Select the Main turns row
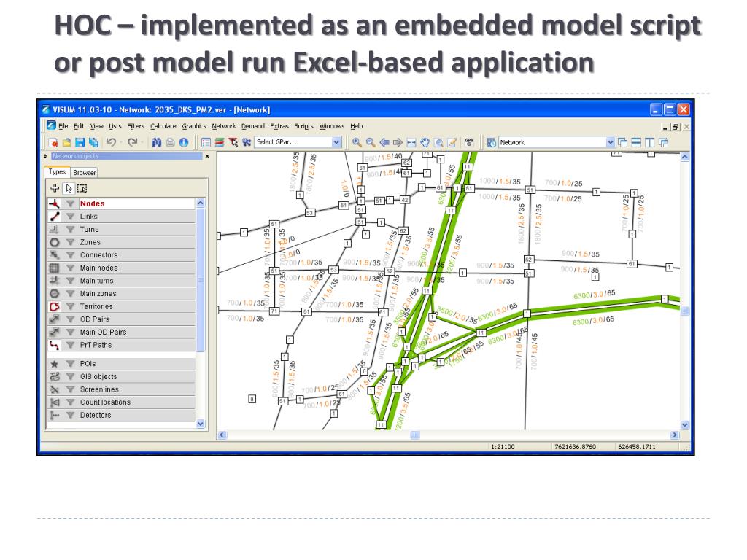This screenshot has height=560, width=747. tap(122, 281)
